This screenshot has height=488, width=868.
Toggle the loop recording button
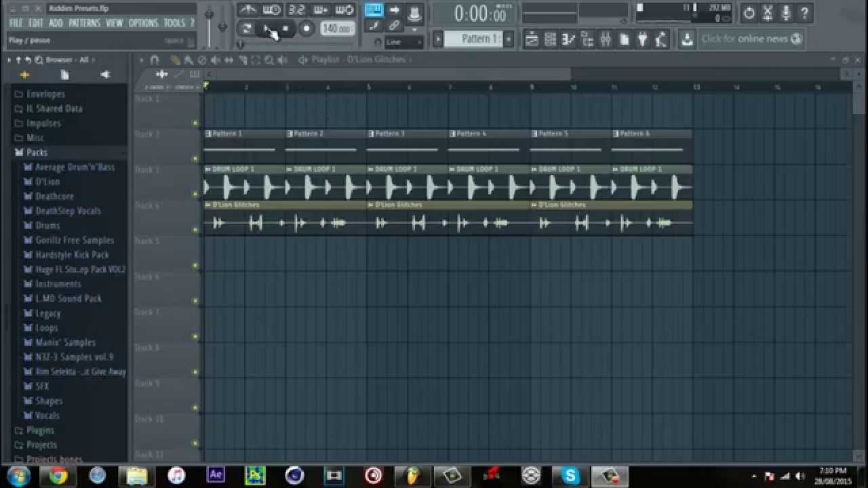coord(344,9)
